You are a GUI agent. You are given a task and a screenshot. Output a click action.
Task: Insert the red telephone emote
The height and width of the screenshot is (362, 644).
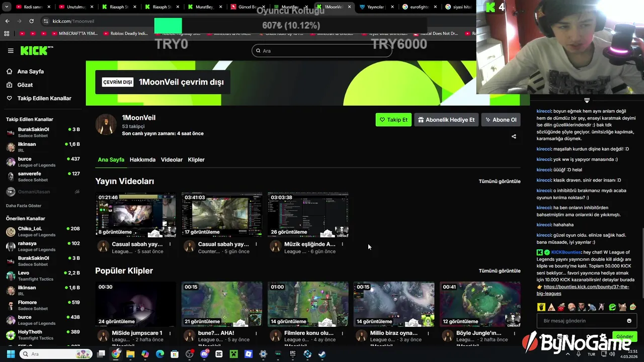coord(561,307)
